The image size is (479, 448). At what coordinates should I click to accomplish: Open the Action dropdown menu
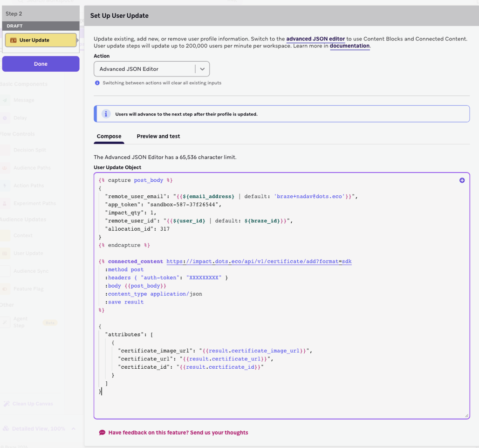[x=144, y=69]
